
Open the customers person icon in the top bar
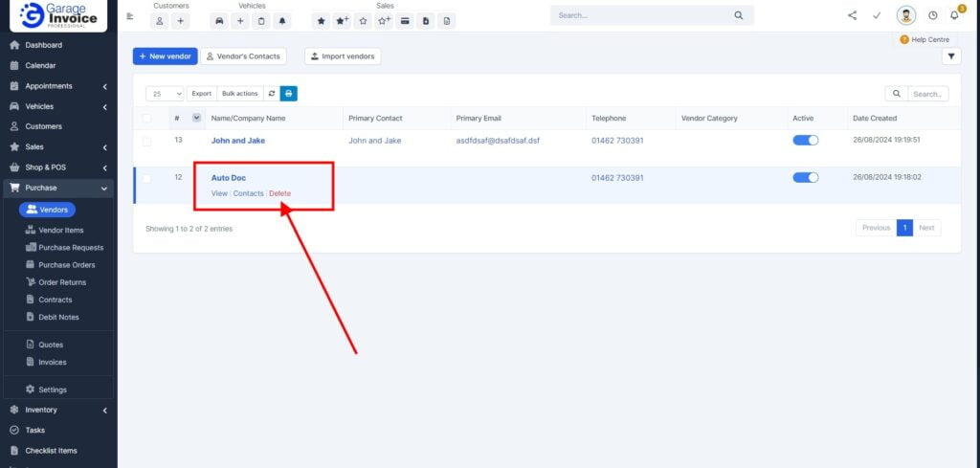pos(160,21)
